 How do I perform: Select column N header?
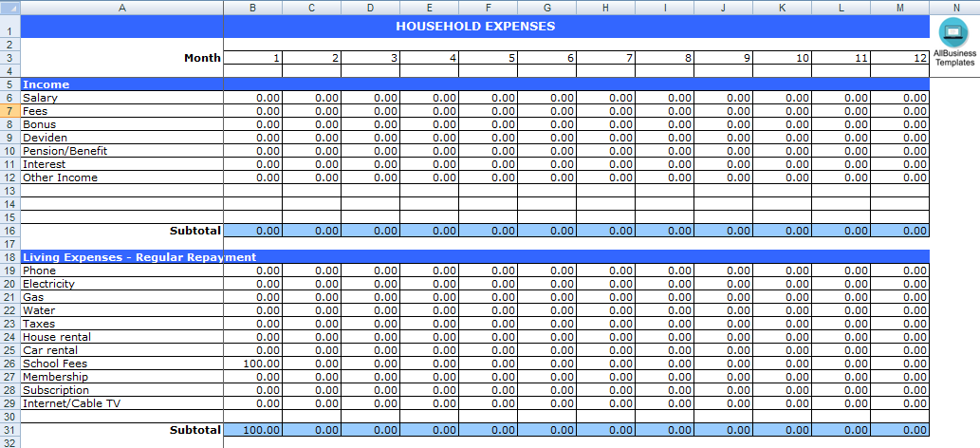pyautogui.click(x=955, y=8)
